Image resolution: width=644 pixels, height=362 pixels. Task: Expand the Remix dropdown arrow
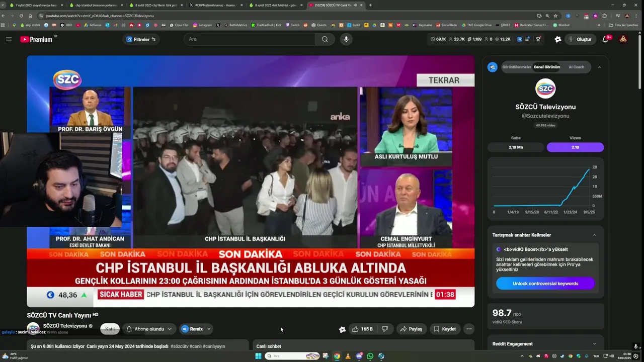209,329
